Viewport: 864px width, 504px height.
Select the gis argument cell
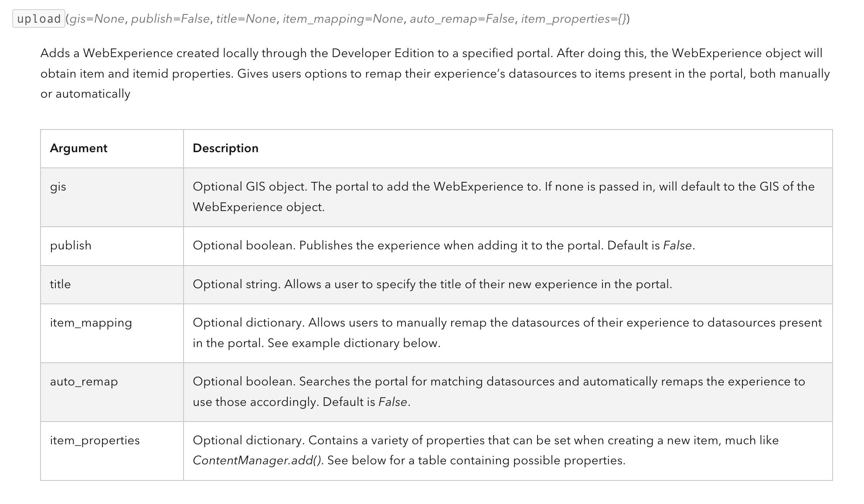[x=58, y=187]
